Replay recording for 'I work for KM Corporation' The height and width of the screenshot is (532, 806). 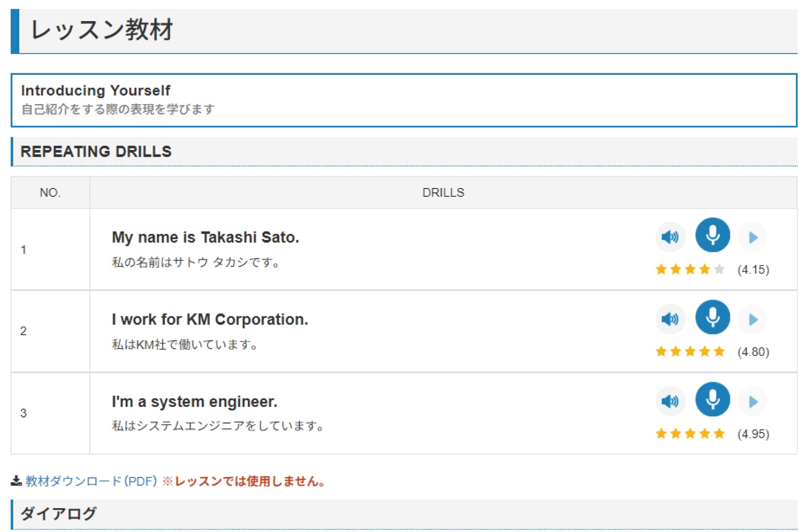pos(753,319)
